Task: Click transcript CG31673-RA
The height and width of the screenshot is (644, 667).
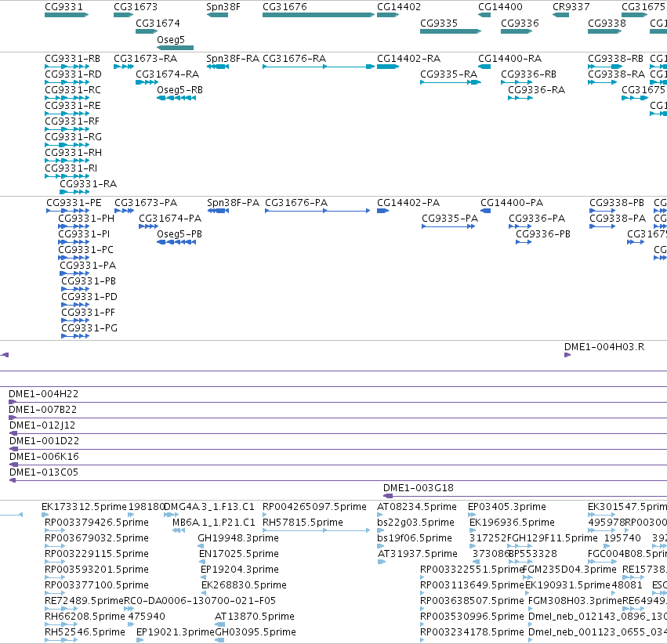Action: (124, 67)
